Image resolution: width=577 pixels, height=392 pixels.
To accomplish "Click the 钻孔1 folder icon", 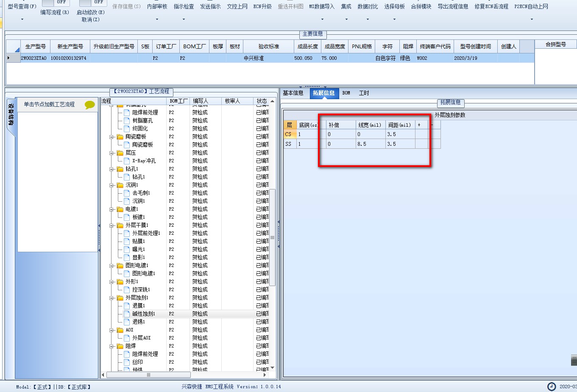I will 120,169.
